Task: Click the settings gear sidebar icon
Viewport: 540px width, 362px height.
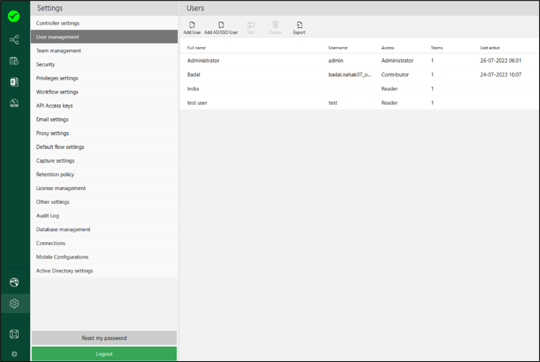Action: click(x=14, y=303)
